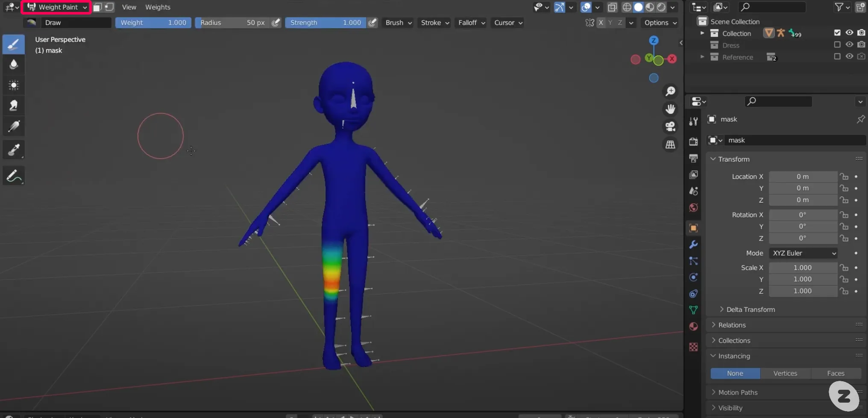Pin the properties editor context
The height and width of the screenshot is (418, 868).
tap(860, 119)
